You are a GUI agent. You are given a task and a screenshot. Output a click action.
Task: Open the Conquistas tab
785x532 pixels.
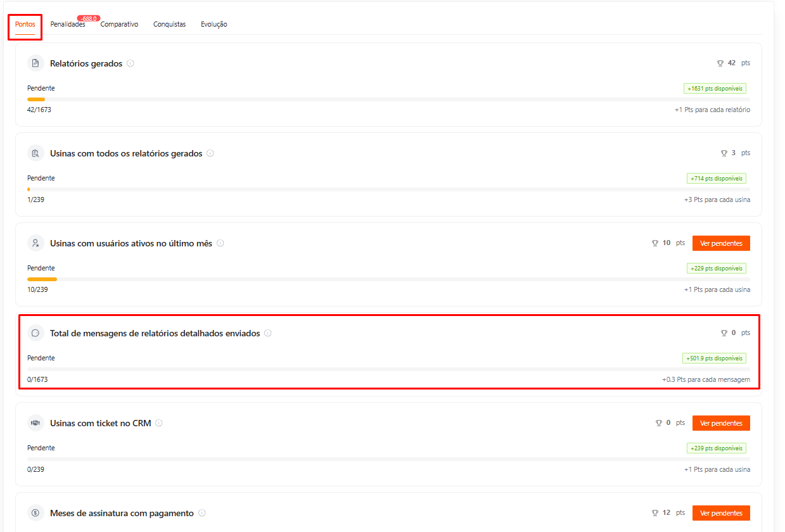tap(169, 24)
